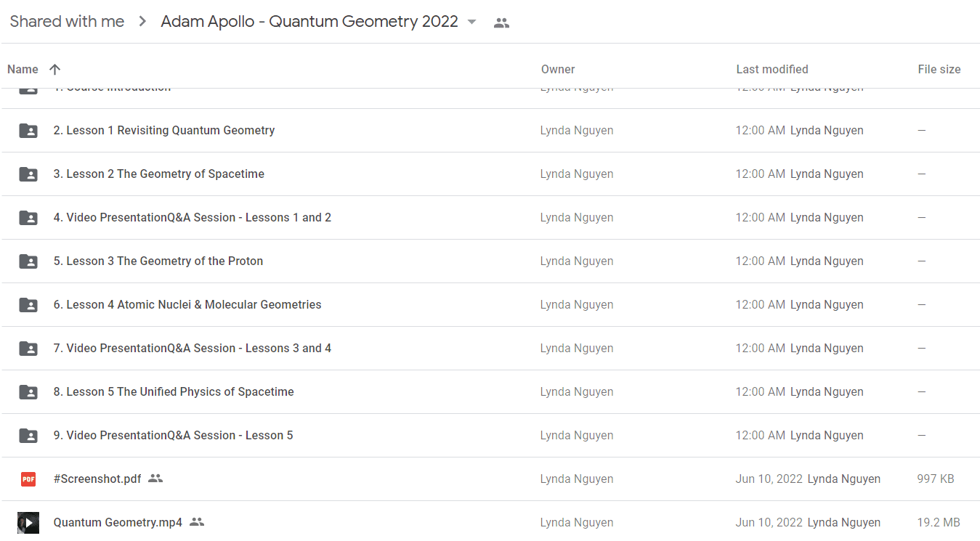This screenshot has height=541, width=980.
Task: Select the Q&A Session Lesson 5 row
Action: pyautogui.click(x=490, y=436)
